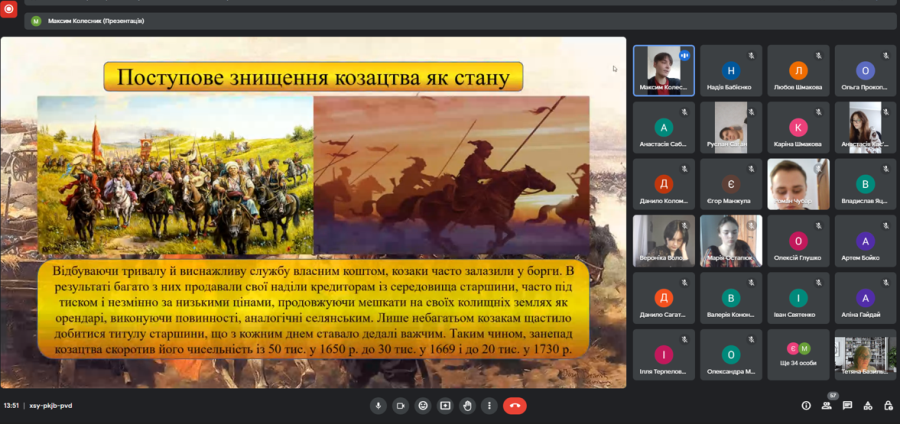Viewport: 900px width, 424px height.
Task: Open the chat panel icon
Action: point(847,406)
